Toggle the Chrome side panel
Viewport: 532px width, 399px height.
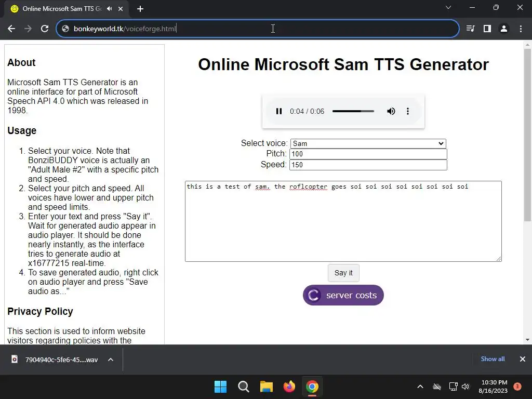(x=487, y=29)
